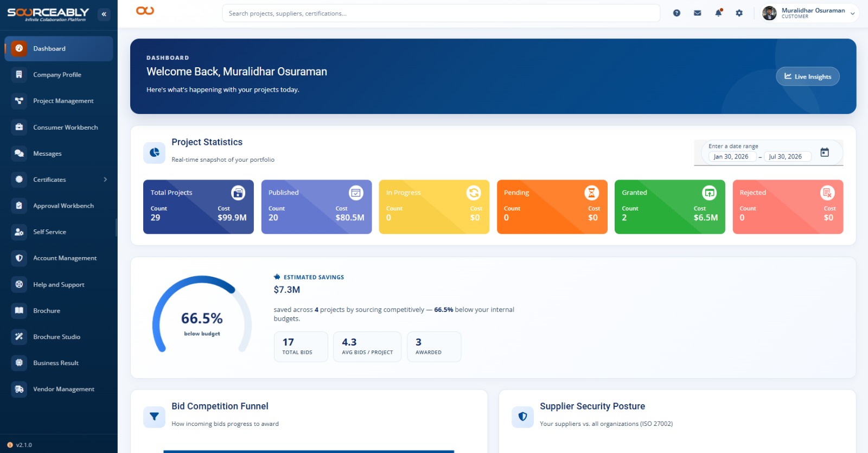Screen dimensions: 868x453
Task: Click the Sourceably infinity logo in header
Action: 145,11
